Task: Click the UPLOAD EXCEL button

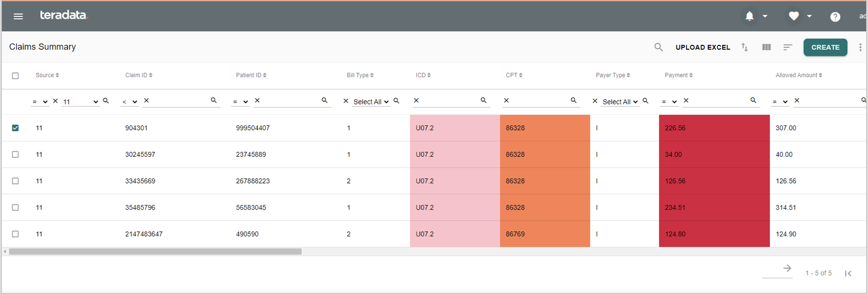Action: coord(702,47)
